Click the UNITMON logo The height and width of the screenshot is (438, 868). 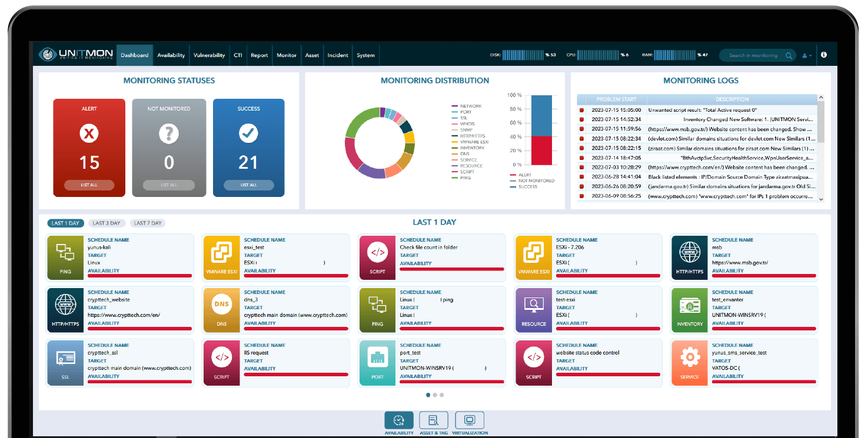click(x=76, y=55)
